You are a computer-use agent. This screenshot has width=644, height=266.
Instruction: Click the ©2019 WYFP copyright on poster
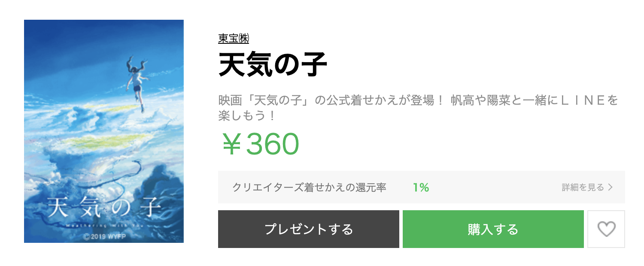(x=104, y=236)
